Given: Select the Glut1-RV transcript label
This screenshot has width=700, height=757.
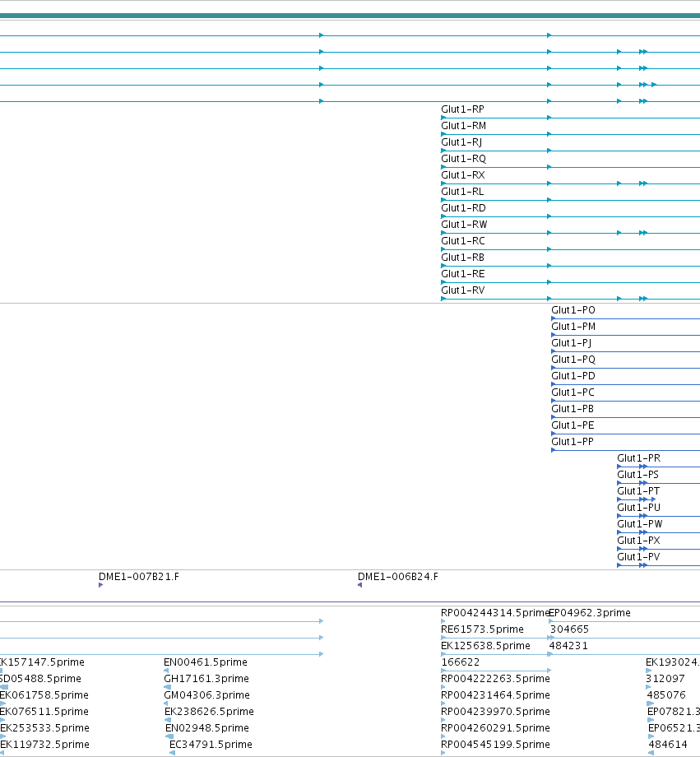Looking at the screenshot, I should point(463,290).
